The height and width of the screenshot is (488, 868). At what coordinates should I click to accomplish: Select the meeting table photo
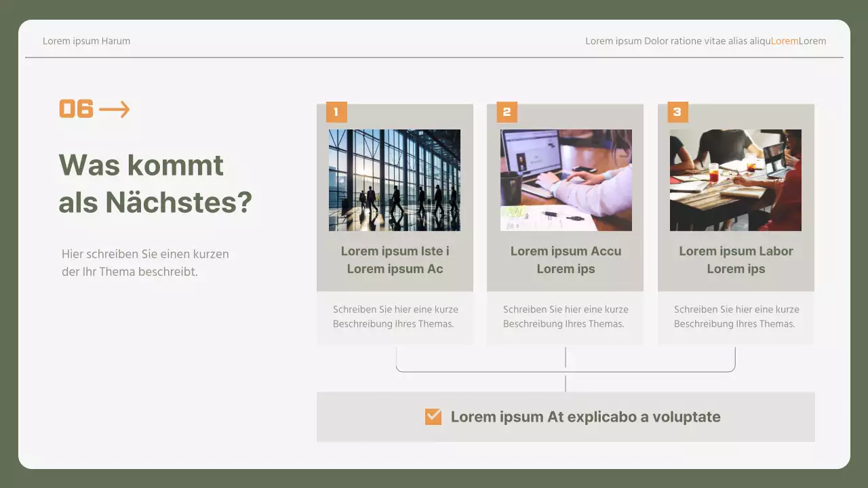click(x=736, y=180)
